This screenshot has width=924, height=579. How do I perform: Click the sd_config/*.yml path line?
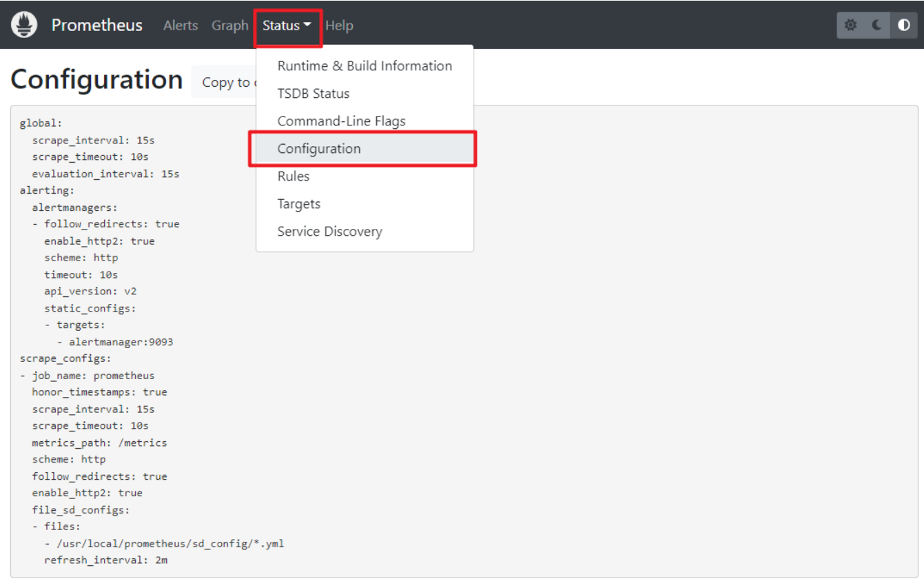coord(164,544)
